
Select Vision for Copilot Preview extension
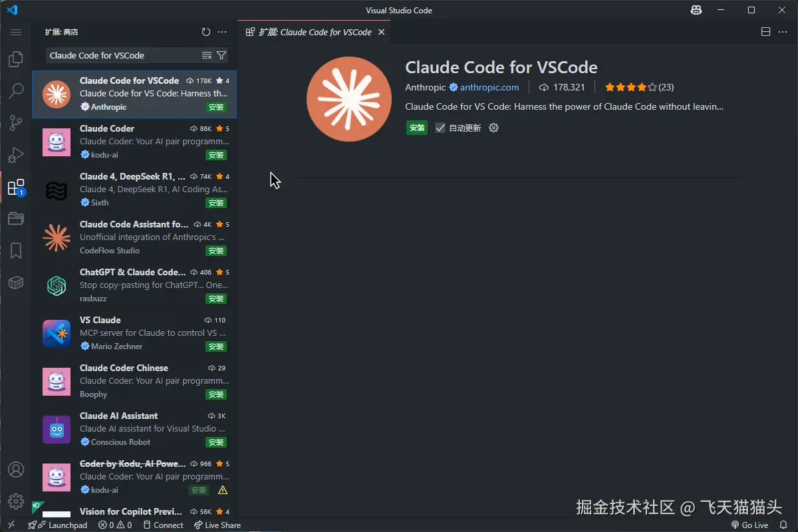click(134, 510)
